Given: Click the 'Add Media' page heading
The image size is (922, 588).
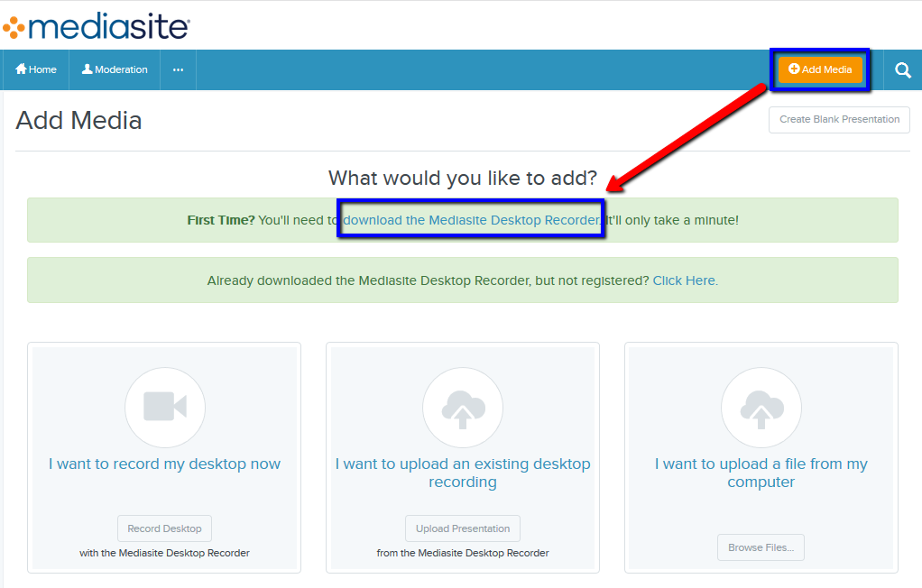Looking at the screenshot, I should click(x=78, y=121).
